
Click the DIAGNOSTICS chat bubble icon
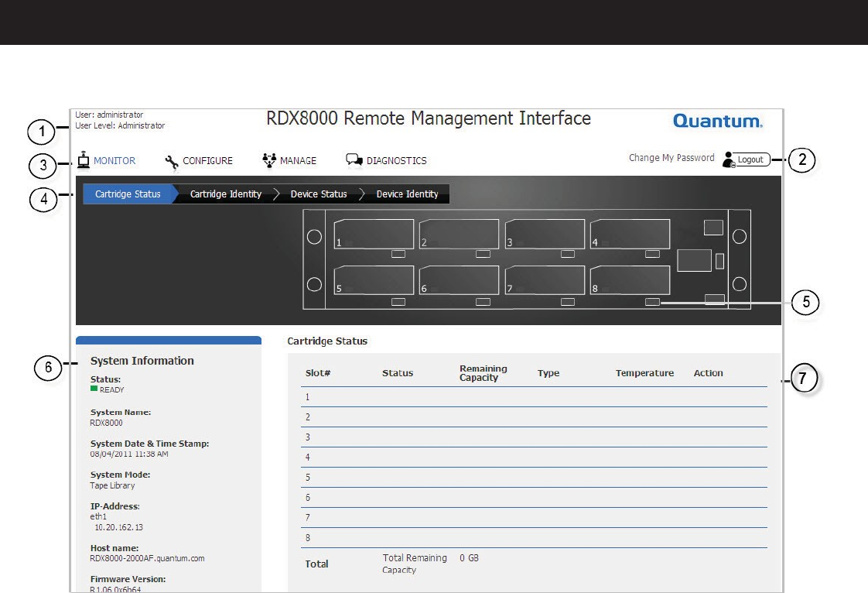(x=354, y=159)
